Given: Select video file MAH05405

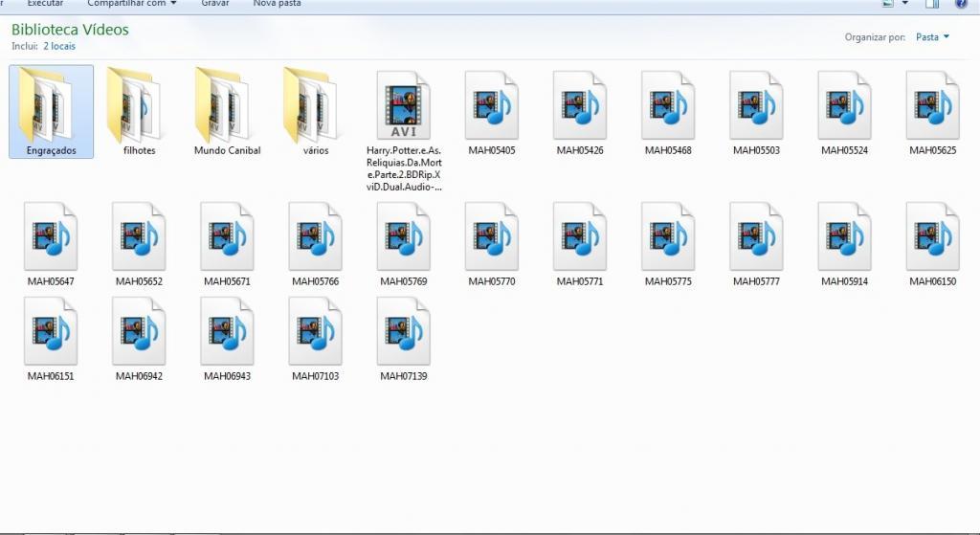Looking at the screenshot, I should (x=492, y=113).
